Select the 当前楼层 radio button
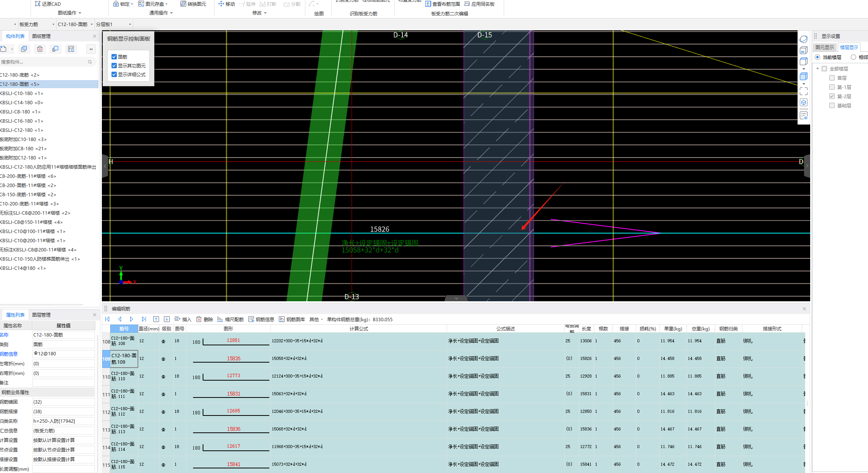The width and height of the screenshot is (868, 473). pyautogui.click(x=817, y=57)
